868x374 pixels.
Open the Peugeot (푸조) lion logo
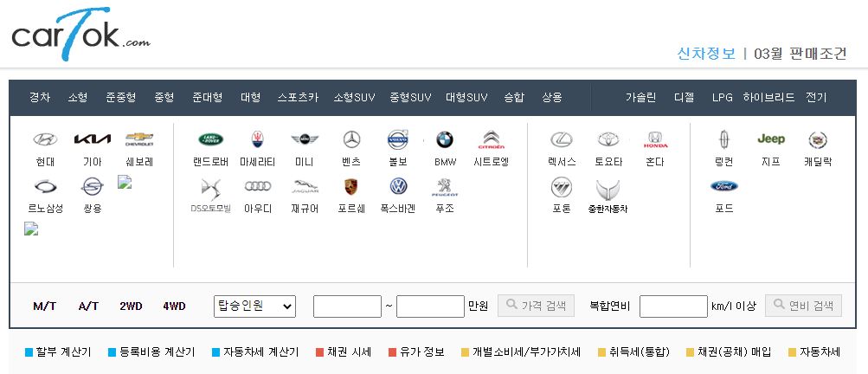tap(445, 187)
